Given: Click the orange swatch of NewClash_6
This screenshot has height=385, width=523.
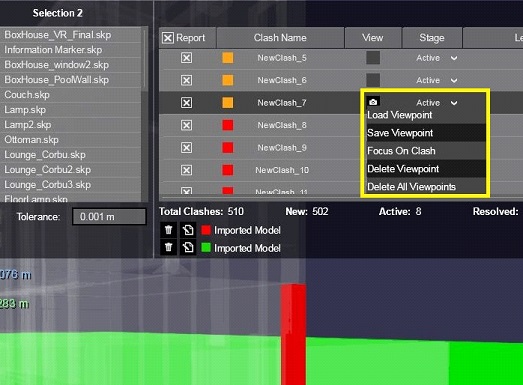Looking at the screenshot, I should coord(228,80).
